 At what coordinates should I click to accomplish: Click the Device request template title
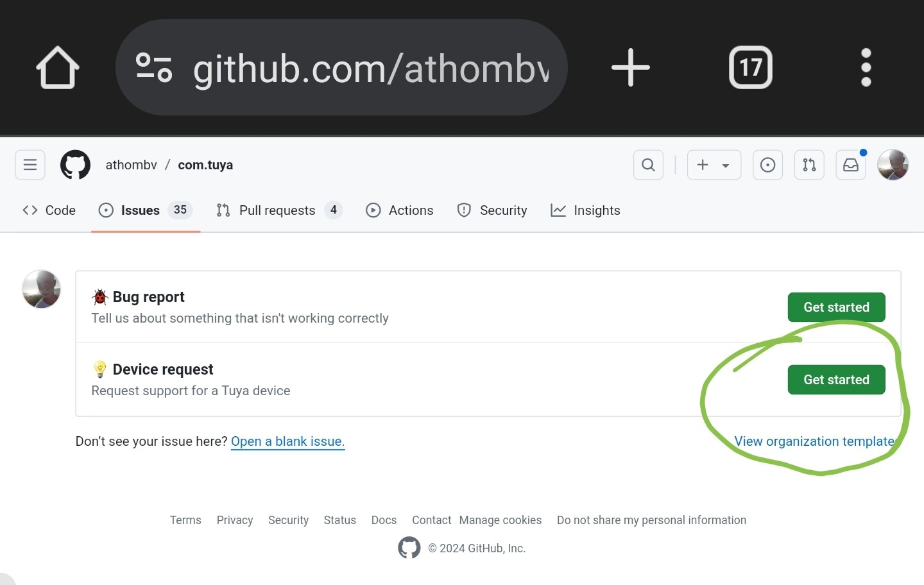pos(163,369)
